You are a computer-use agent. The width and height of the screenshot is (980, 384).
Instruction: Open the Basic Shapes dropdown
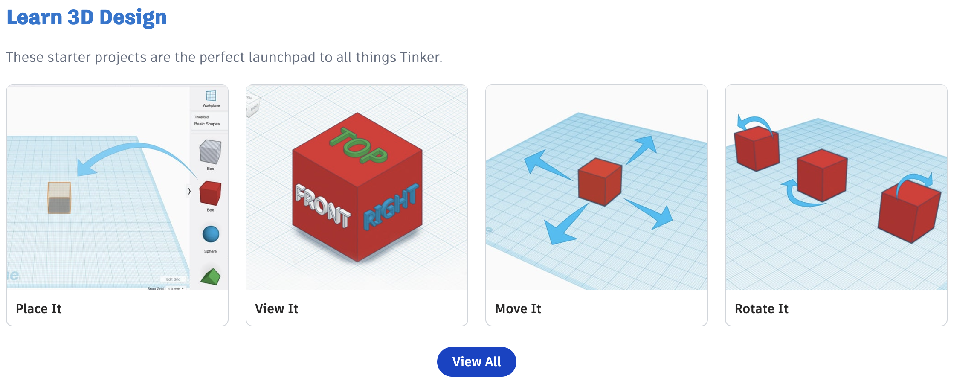[209, 121]
